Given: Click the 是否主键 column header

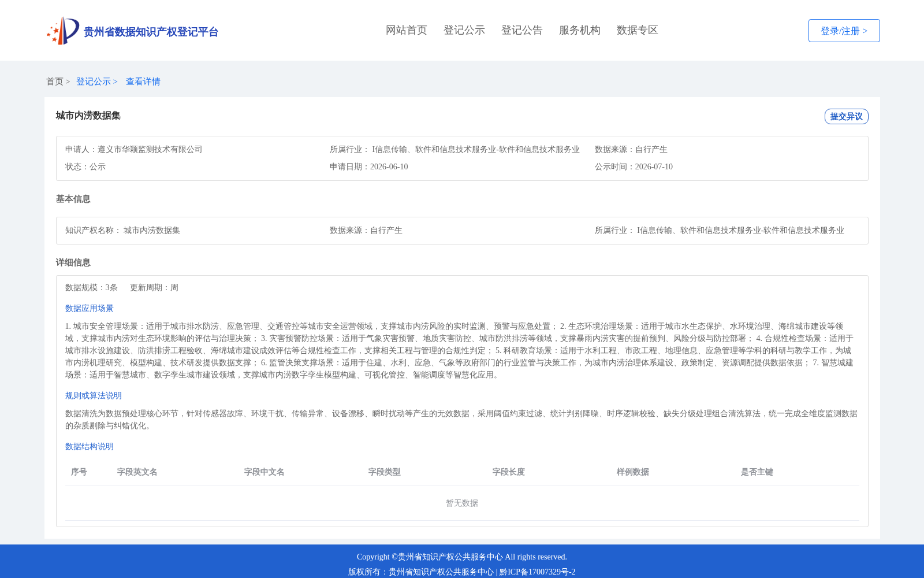Looking at the screenshot, I should [757, 472].
